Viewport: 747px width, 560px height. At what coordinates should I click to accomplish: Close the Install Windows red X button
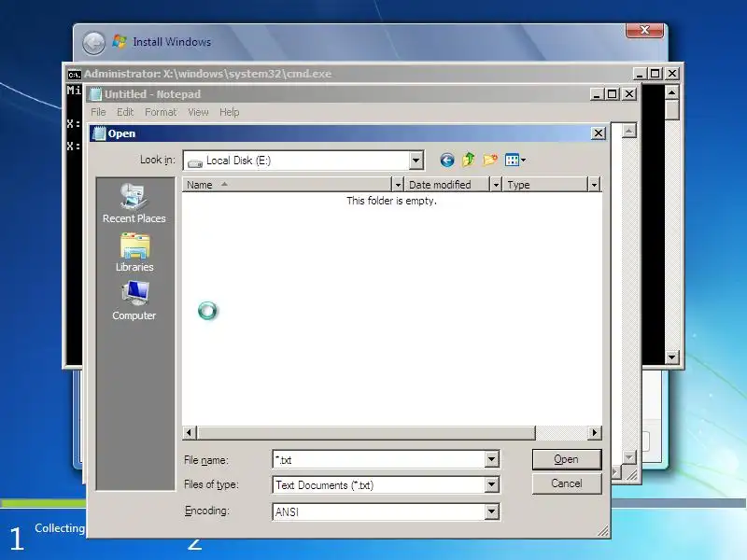click(x=644, y=30)
